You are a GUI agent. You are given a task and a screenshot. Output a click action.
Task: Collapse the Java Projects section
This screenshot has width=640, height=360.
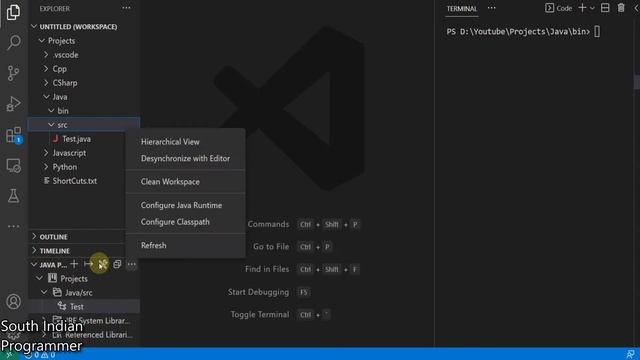pos(34,264)
